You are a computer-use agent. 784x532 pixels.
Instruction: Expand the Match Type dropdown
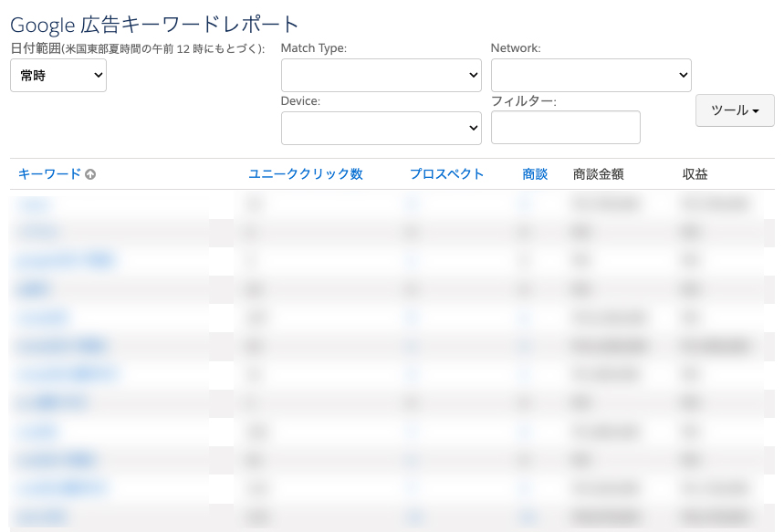coord(381,75)
